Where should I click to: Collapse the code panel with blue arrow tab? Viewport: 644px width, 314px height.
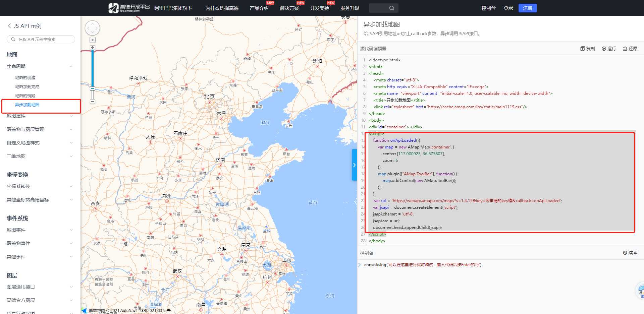click(x=354, y=165)
